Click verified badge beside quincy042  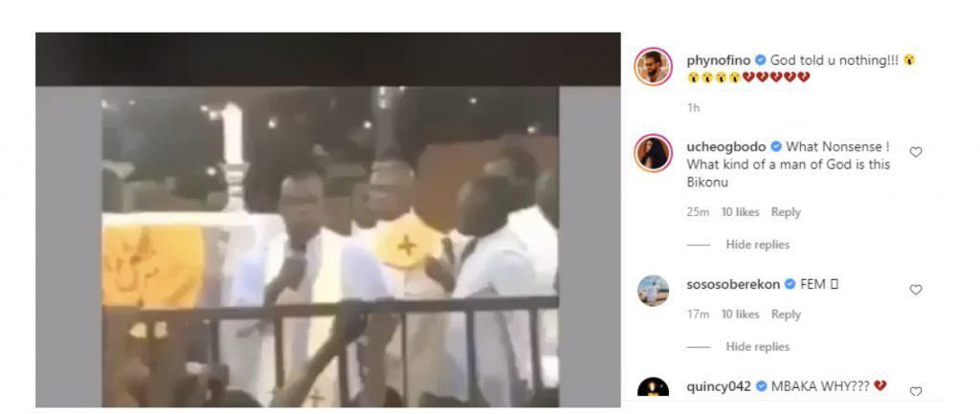[x=761, y=386]
